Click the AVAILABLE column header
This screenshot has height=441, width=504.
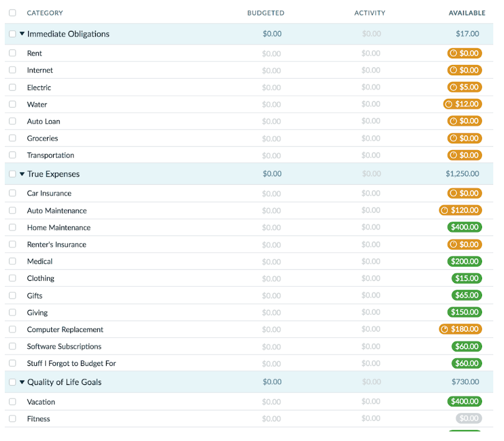click(467, 13)
